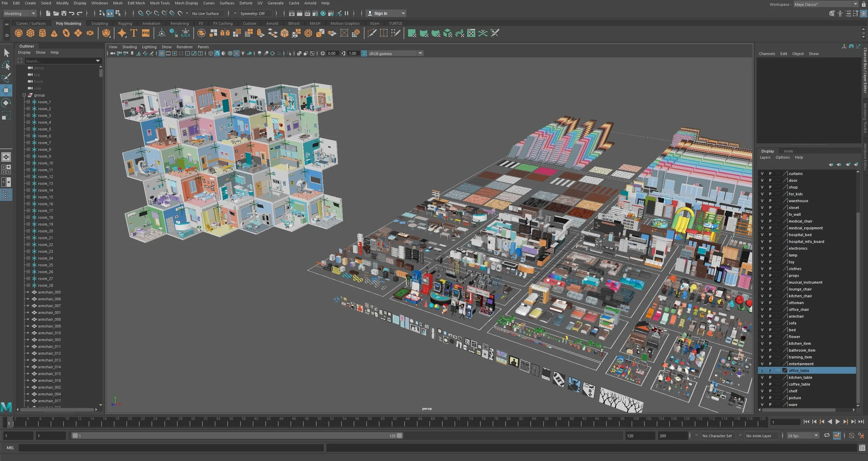The height and width of the screenshot is (461, 868).
Task: Play the animation forward
Action: (837, 422)
